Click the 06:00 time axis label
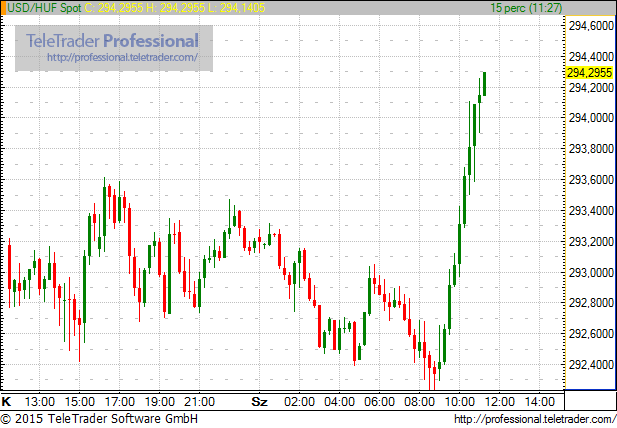The image size is (617, 428). click(379, 402)
